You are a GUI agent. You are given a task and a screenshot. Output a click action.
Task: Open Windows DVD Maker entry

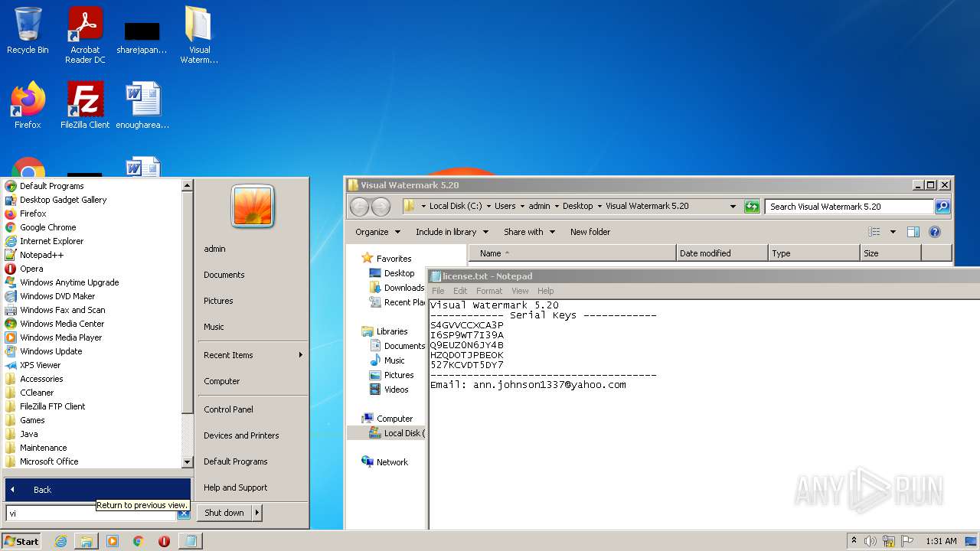(57, 296)
